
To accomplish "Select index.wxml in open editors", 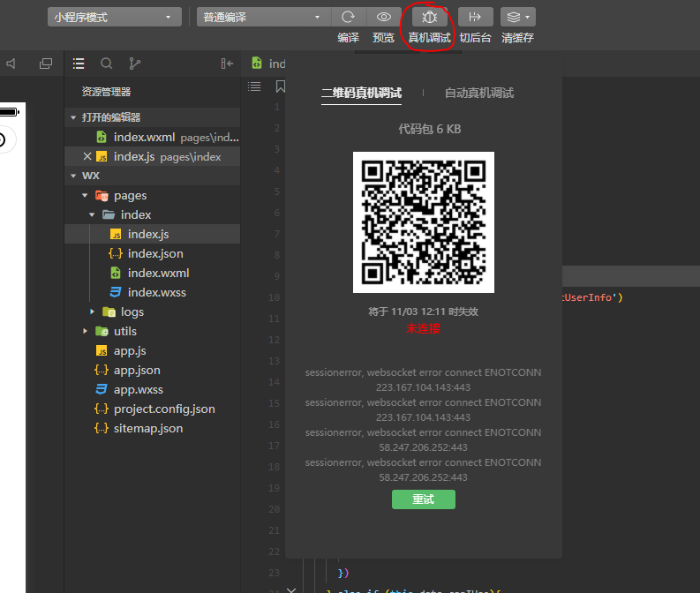I will [x=153, y=137].
